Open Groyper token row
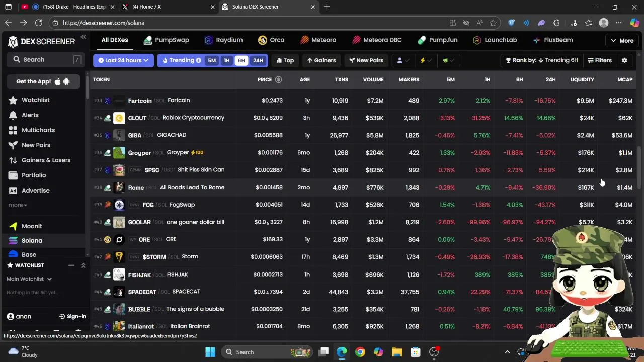Viewport: 644px width, 362px height. pos(363,152)
